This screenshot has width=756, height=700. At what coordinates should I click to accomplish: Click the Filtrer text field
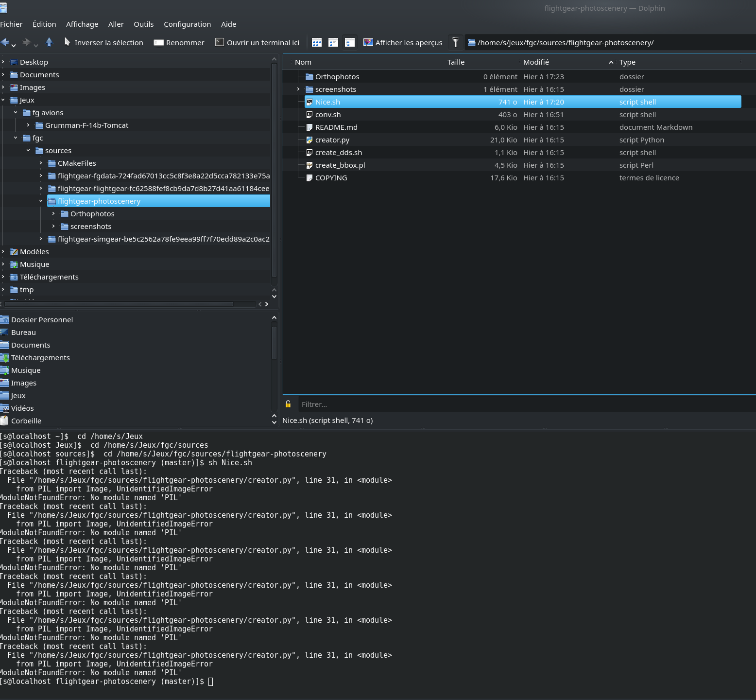point(525,404)
